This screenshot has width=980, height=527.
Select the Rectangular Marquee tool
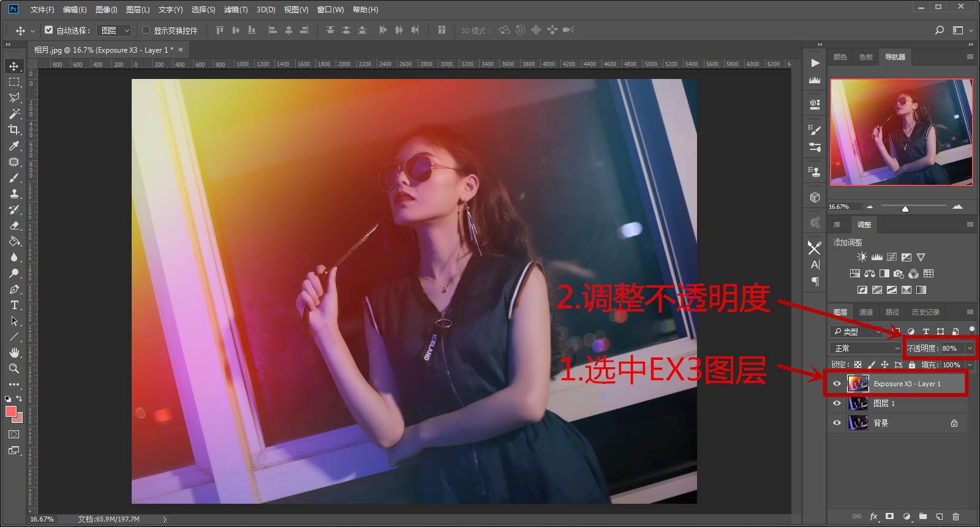pyautogui.click(x=14, y=82)
